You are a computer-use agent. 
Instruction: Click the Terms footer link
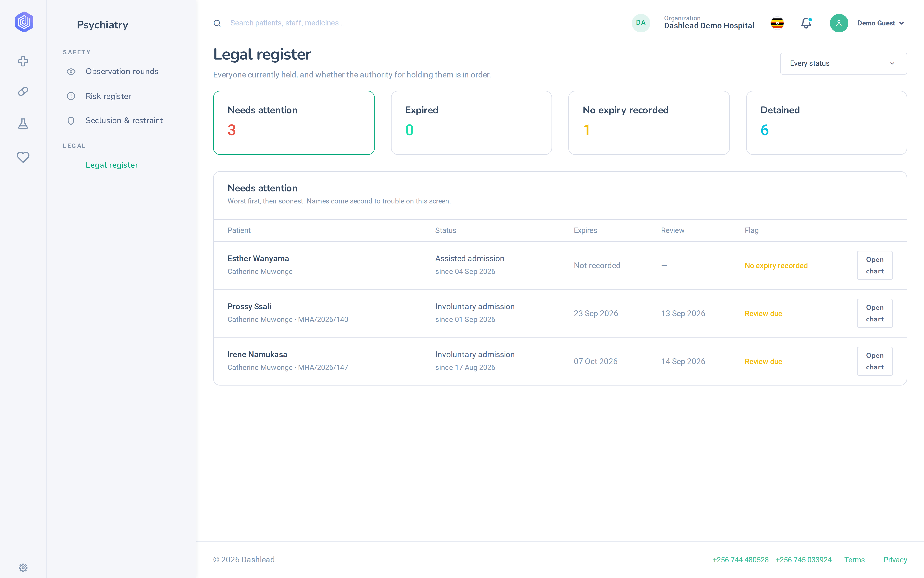(854, 560)
